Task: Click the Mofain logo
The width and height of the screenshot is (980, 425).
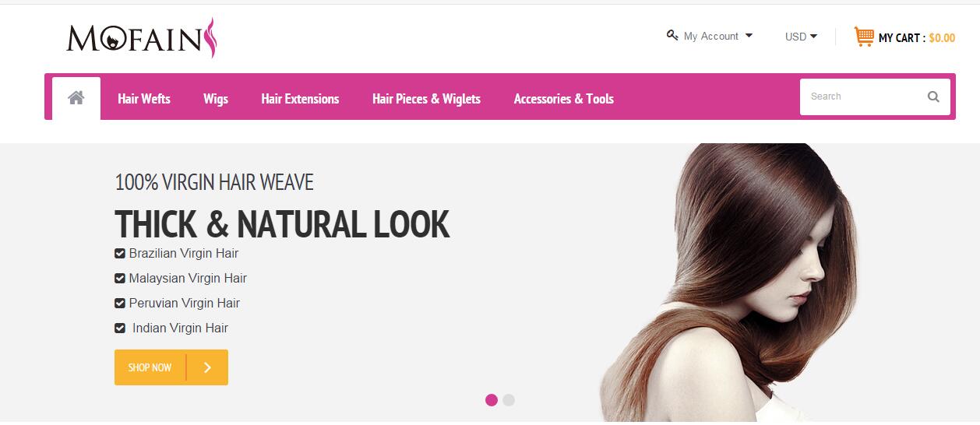Action: point(141,38)
